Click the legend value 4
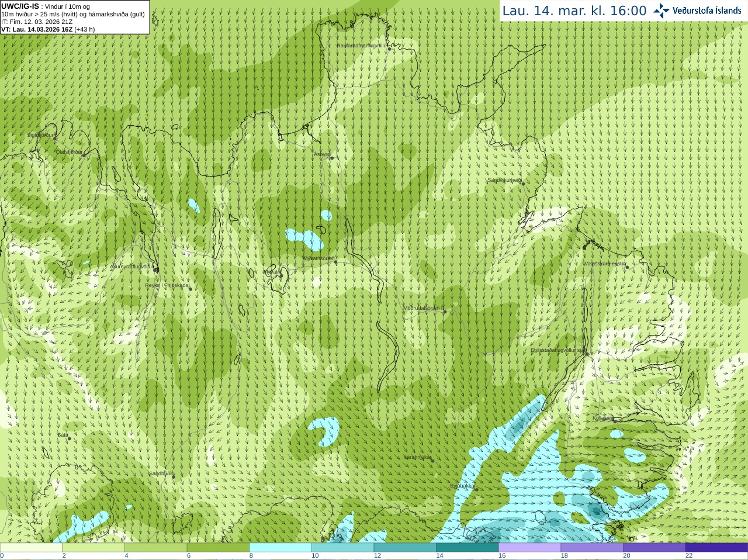Screen dimensions: 748x560 (x=126, y=556)
